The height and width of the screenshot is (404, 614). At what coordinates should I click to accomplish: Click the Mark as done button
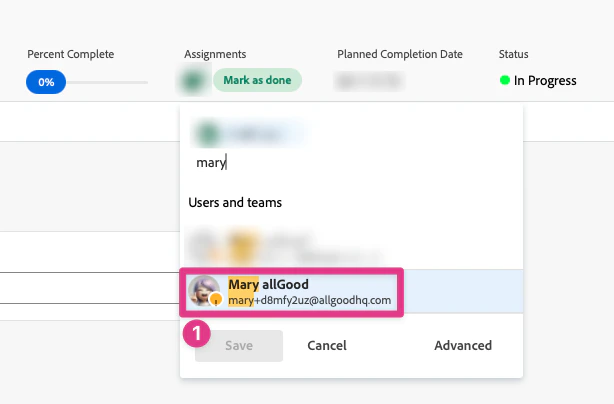(257, 80)
